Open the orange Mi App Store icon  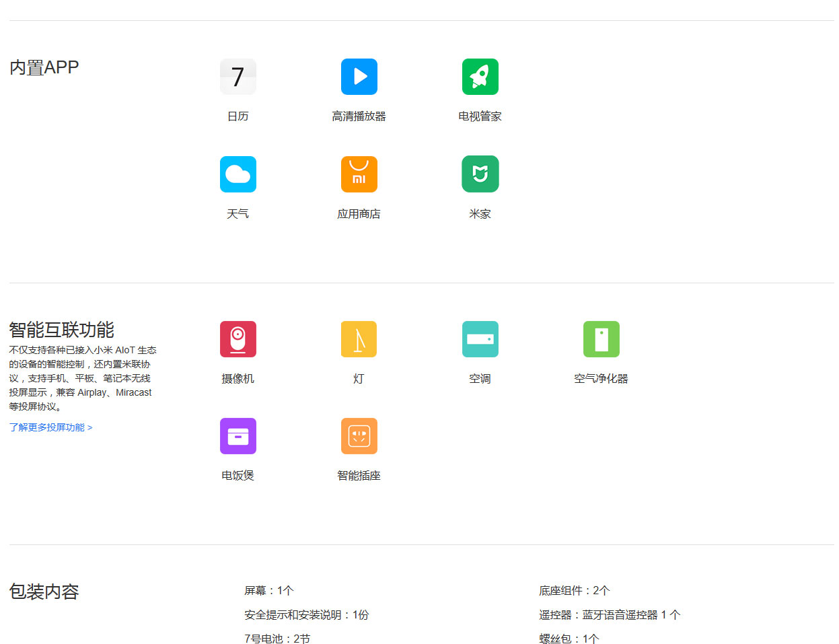pos(359,174)
